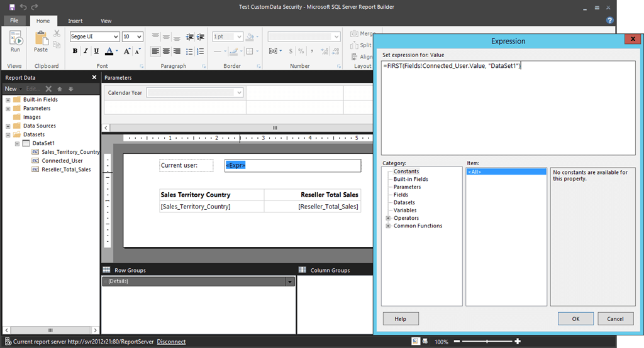Screen dimensions: 644x348
Task: Select Connected_User field in DataSet1
Action: coord(62,161)
